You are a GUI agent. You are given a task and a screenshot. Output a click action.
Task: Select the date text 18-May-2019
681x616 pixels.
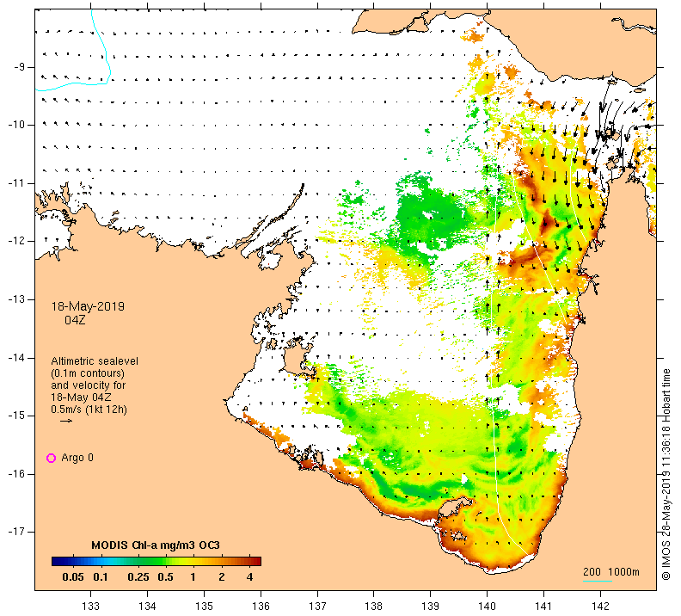point(89,306)
